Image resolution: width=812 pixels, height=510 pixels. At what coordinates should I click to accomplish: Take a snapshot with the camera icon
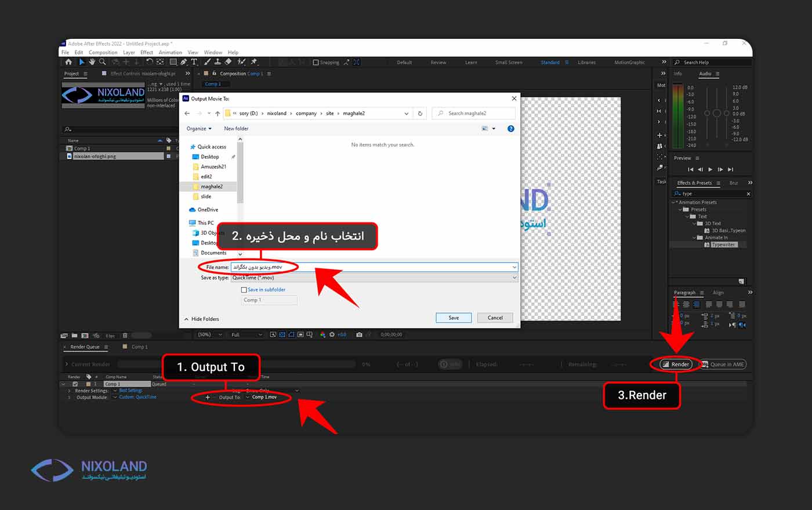(359, 334)
